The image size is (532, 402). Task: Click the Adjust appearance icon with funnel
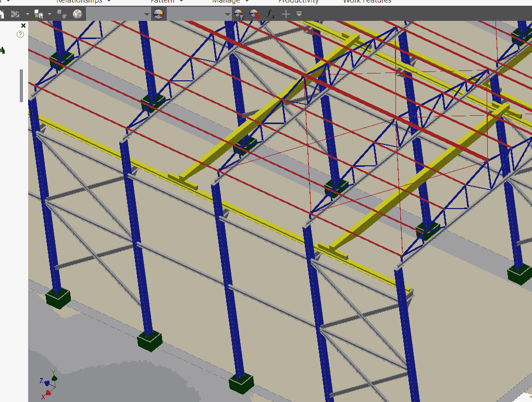point(239,14)
